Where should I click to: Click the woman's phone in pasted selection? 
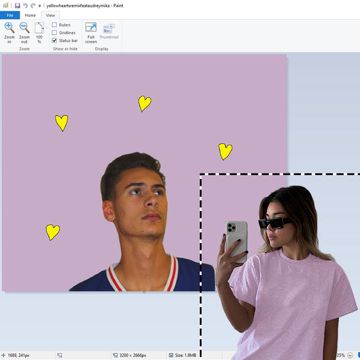(x=236, y=241)
